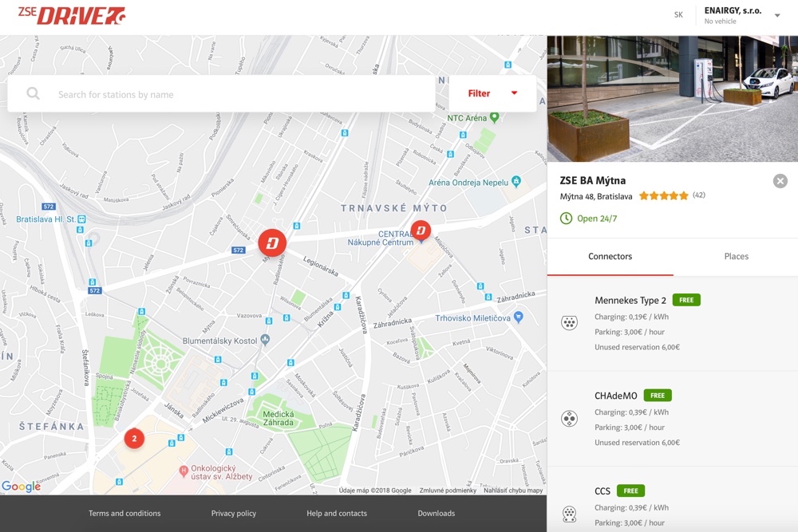Click the ŠTEFÁNKA district label on map
This screenshot has width=798, height=532.
51,427
